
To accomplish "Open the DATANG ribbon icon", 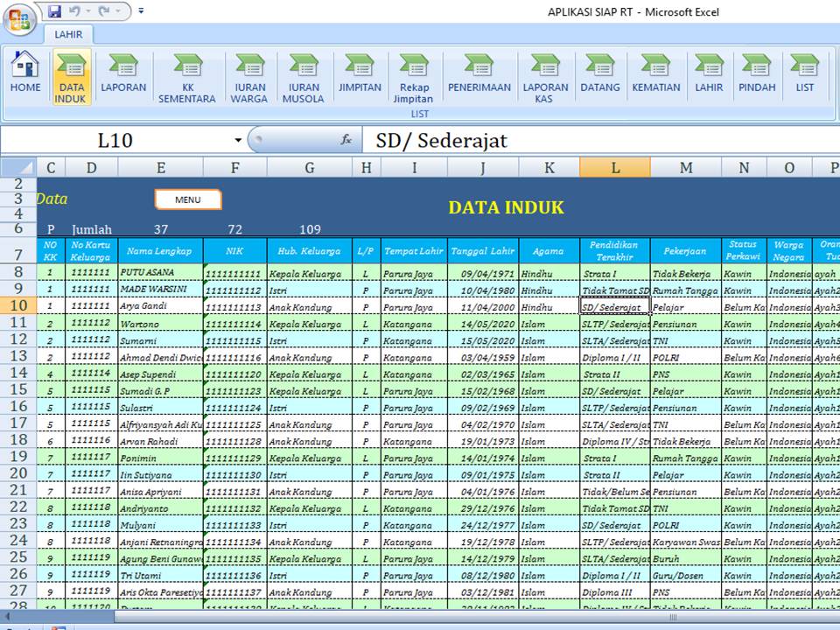I will point(600,72).
